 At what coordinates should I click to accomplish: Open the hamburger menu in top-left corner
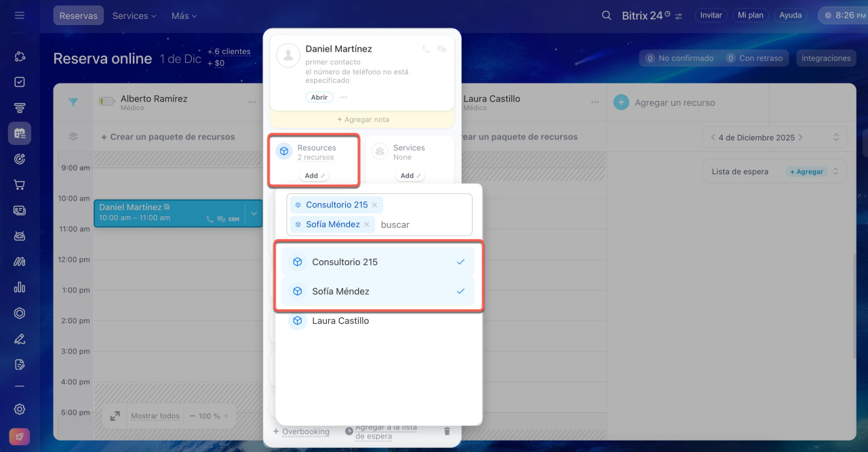click(20, 15)
